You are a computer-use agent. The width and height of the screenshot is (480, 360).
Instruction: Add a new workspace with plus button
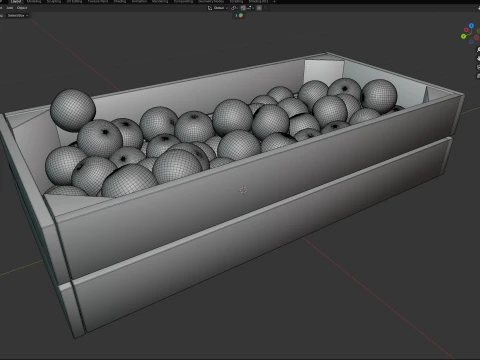[x=274, y=1]
